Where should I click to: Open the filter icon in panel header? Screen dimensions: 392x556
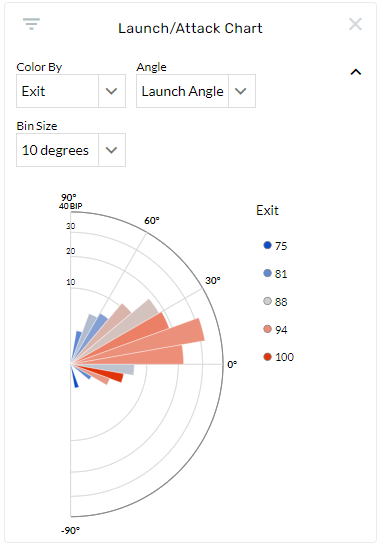(31, 24)
